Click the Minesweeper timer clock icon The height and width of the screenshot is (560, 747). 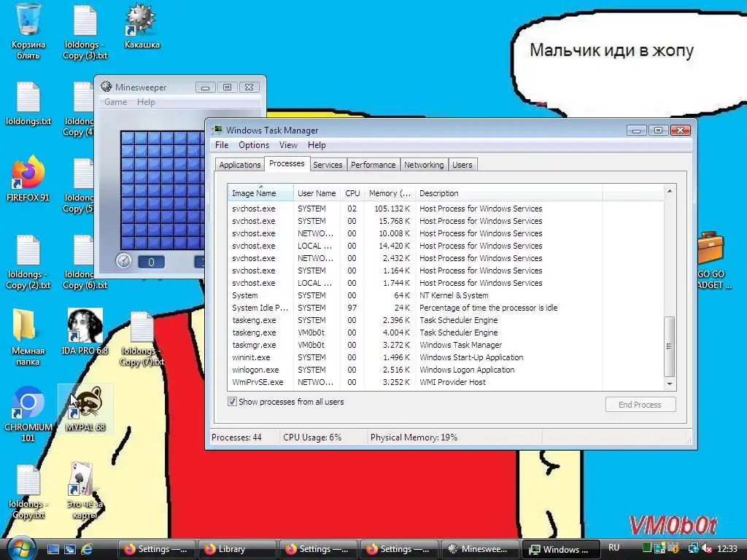[123, 260]
